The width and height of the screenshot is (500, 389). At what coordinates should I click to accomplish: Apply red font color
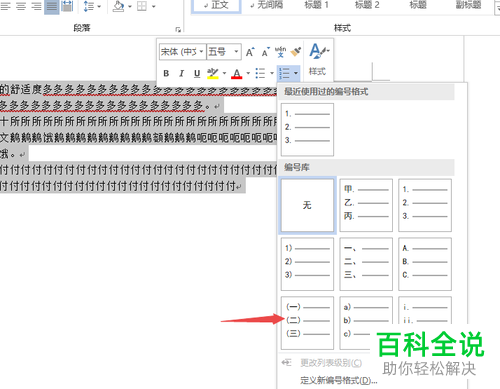coord(237,73)
